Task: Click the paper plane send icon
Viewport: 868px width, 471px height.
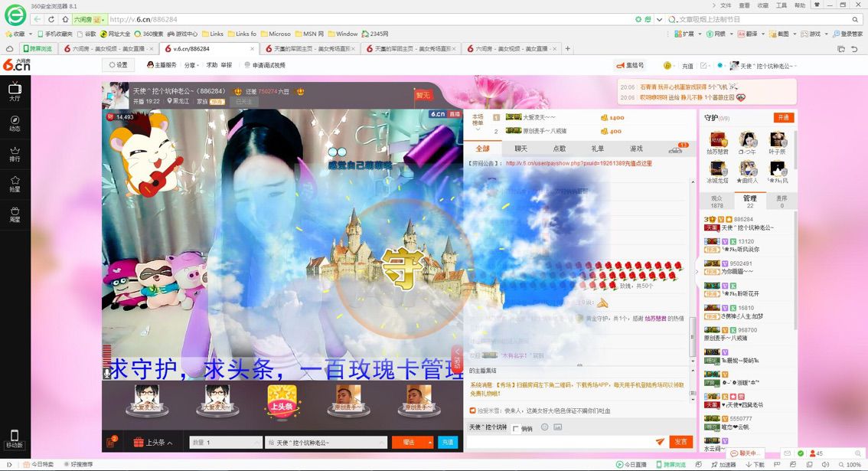Action: 660,442
